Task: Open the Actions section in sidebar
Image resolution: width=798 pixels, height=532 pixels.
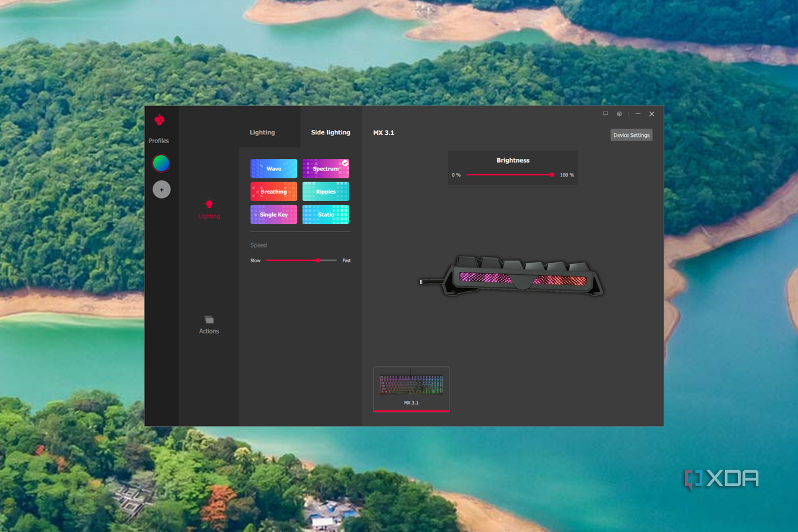Action: (x=209, y=325)
